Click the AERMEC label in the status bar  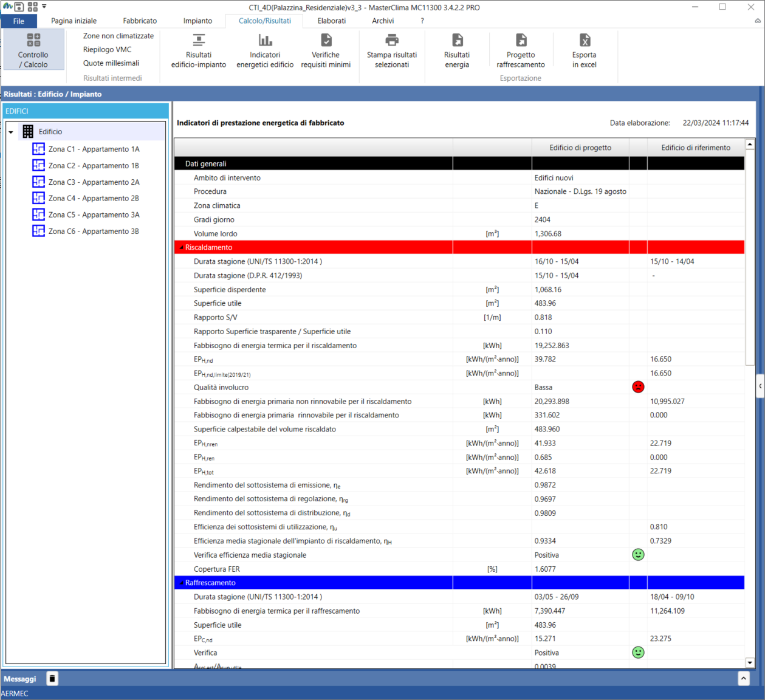15,693
